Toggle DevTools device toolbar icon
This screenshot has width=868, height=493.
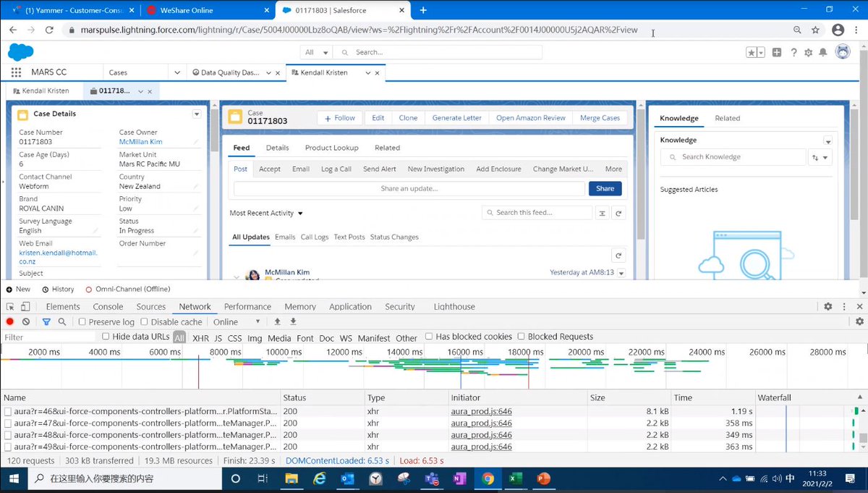click(25, 307)
